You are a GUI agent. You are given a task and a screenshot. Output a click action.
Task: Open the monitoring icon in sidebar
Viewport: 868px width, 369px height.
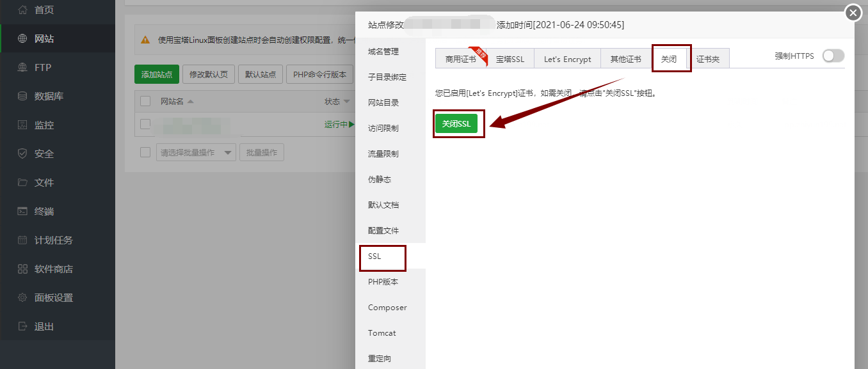click(22, 125)
